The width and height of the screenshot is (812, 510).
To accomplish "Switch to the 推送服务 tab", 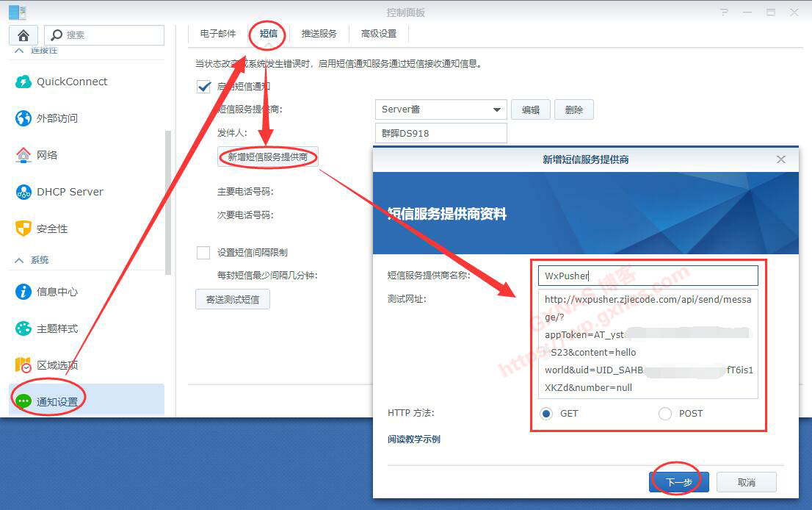I will [319, 34].
